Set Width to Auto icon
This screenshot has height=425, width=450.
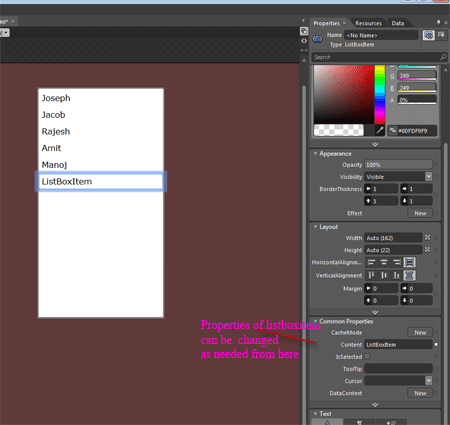point(427,238)
